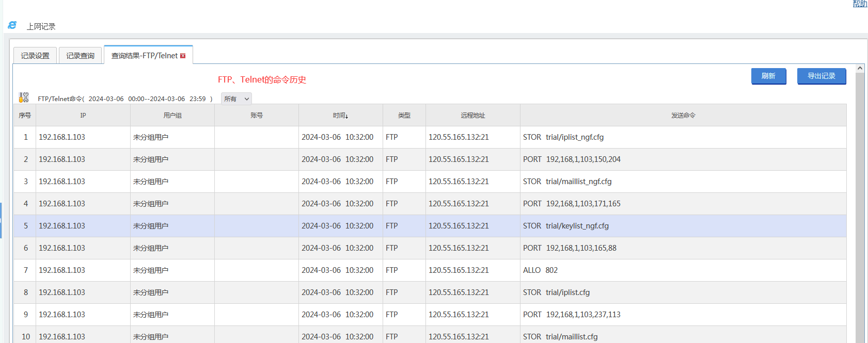Viewport: 868px width, 343px height.
Task: Open the 帮助 link at top right
Action: click(x=860, y=4)
